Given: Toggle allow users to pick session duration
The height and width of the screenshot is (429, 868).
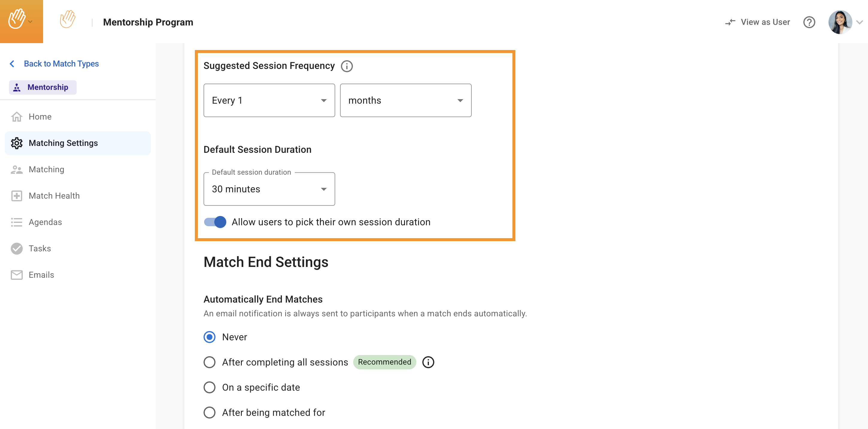Looking at the screenshot, I should [215, 222].
